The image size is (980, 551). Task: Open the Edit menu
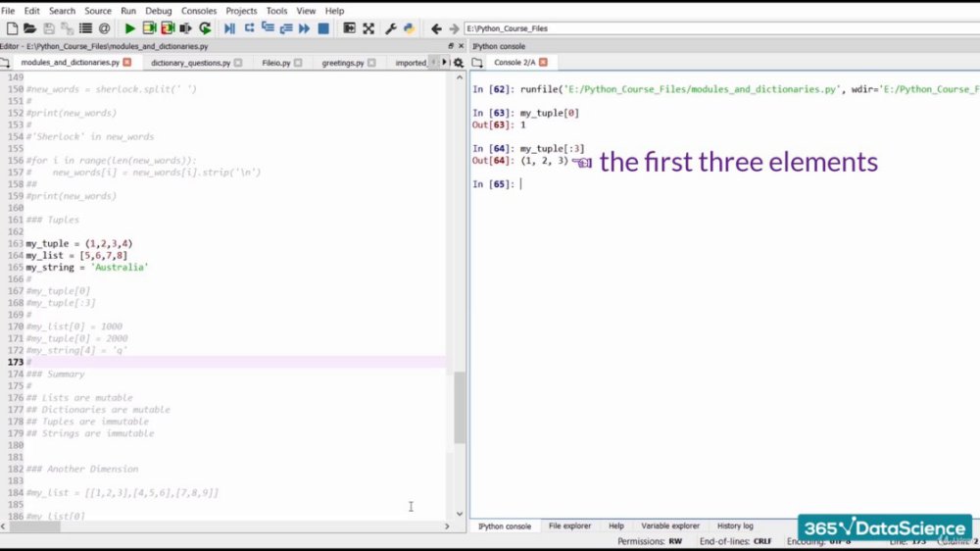(31, 11)
